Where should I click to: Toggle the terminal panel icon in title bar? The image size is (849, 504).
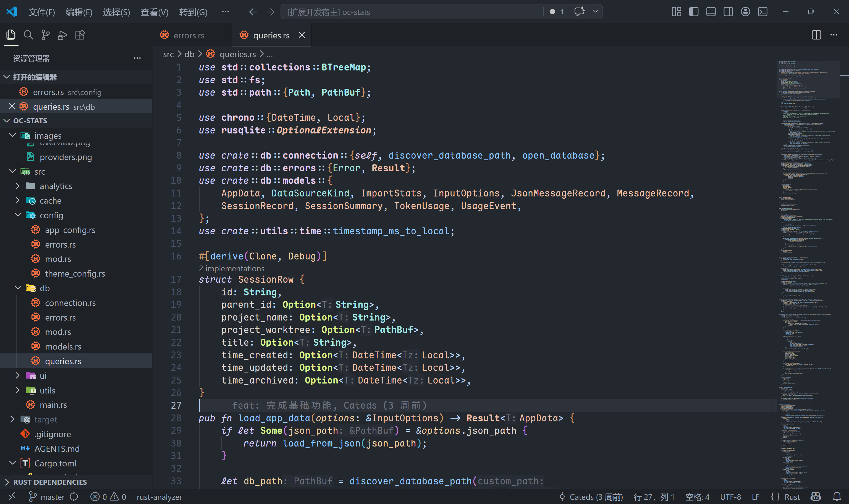[763, 12]
